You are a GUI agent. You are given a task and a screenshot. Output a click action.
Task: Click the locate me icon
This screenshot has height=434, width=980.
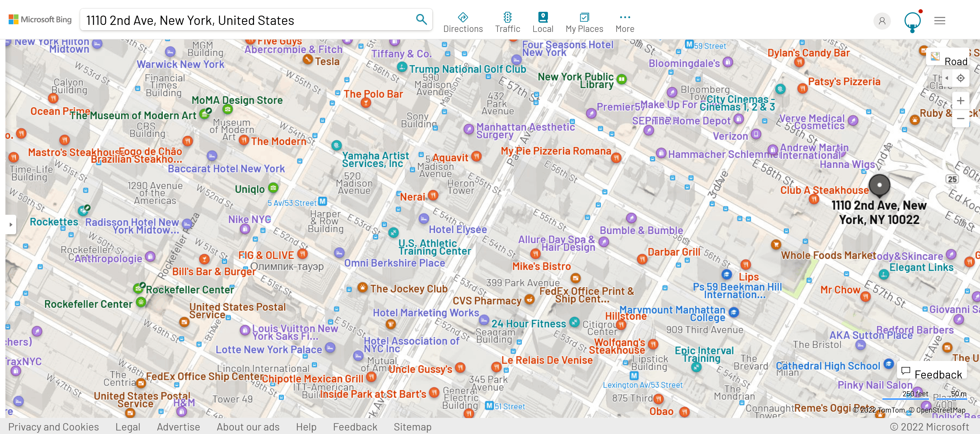(961, 78)
